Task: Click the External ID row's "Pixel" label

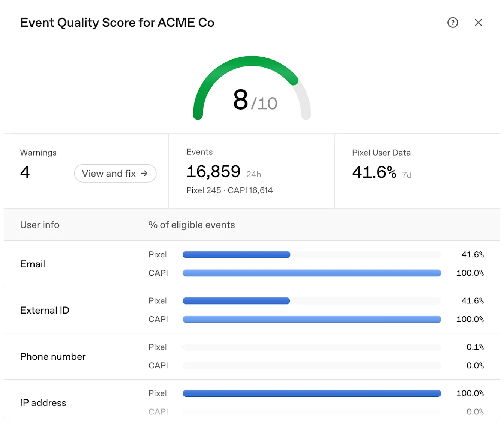Action: click(157, 301)
